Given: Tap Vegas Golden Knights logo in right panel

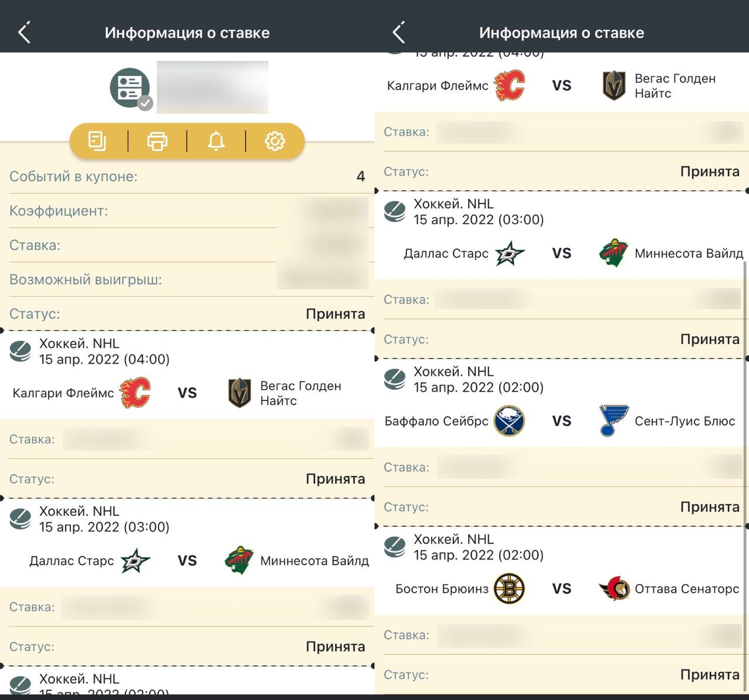Looking at the screenshot, I should point(614,85).
